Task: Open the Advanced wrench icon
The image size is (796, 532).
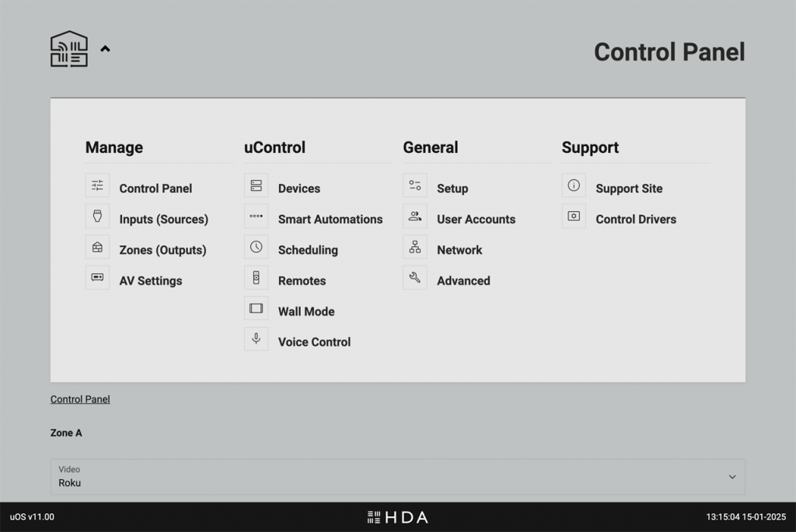Action: pos(415,278)
